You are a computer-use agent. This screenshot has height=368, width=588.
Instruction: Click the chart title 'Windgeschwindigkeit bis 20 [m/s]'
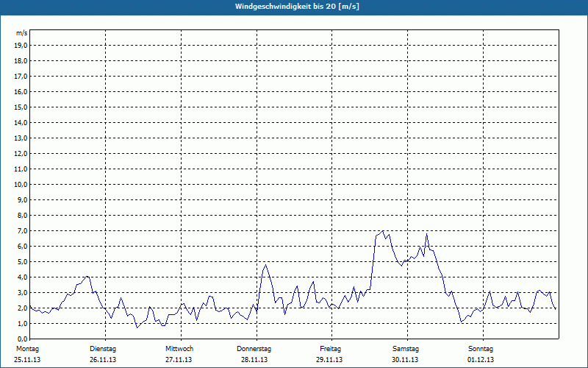pos(297,7)
